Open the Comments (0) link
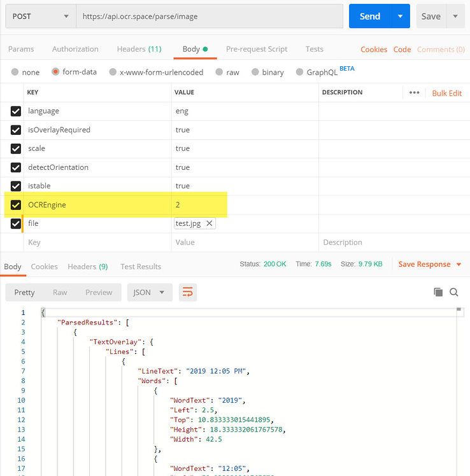Screen dimensions: 470x476 (441, 50)
